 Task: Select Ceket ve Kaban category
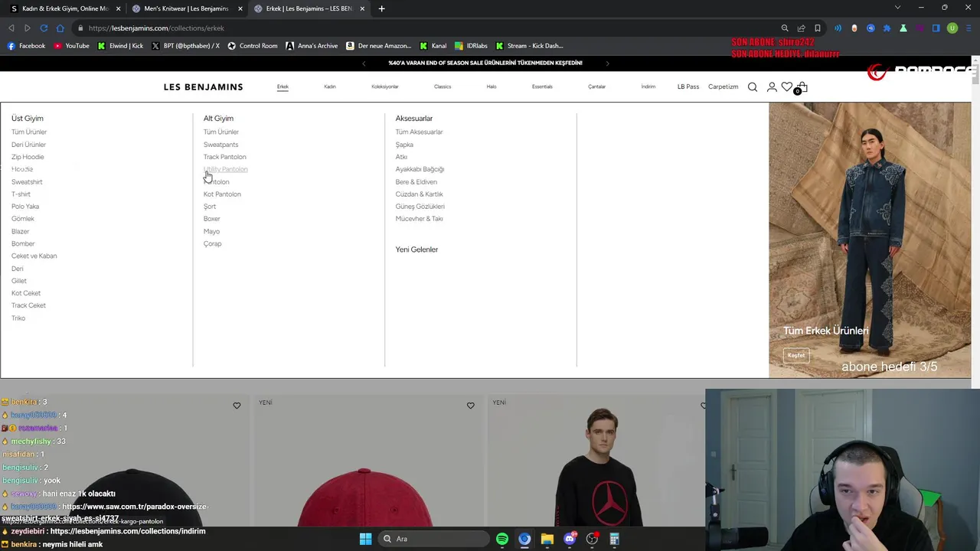[34, 256]
